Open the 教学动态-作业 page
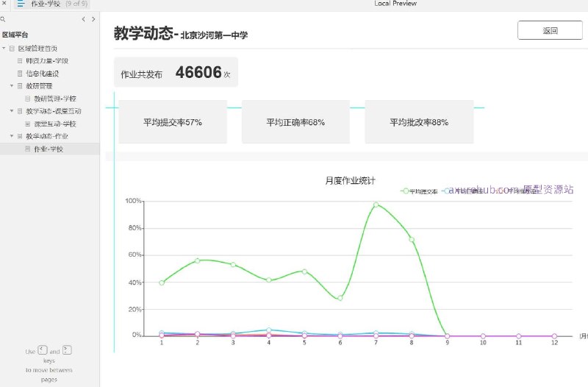588x387 pixels. point(47,136)
